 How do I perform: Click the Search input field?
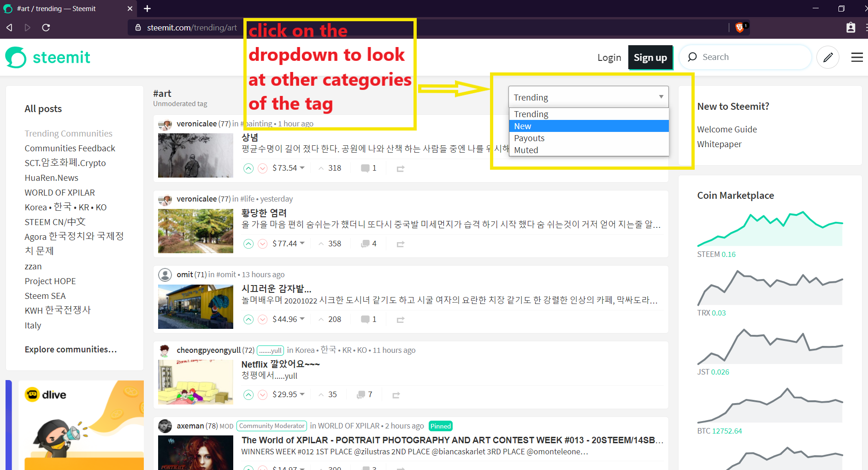pos(745,57)
